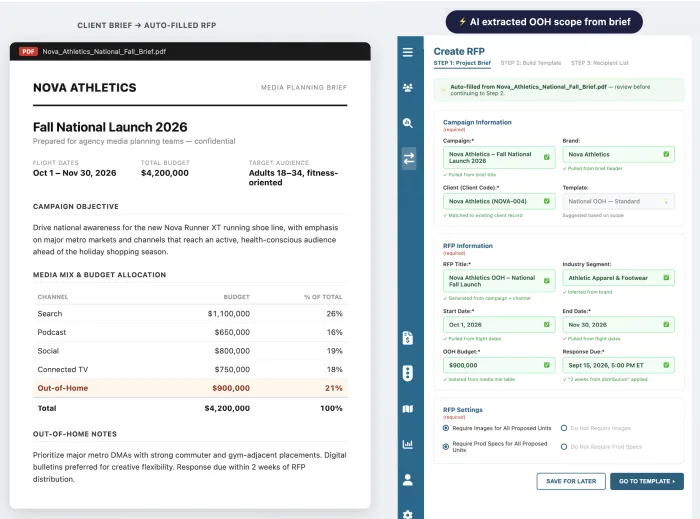
Task: Click the $650,000 Podcast budget cell
Action: tap(232, 332)
